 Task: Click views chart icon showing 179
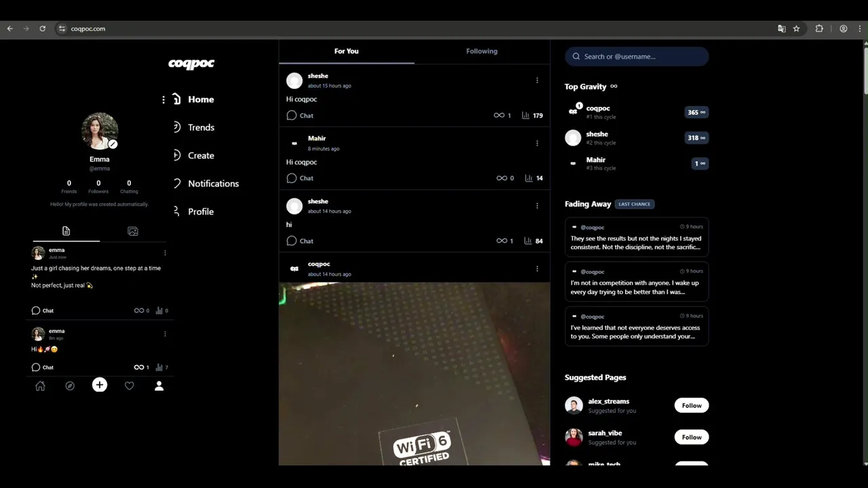click(x=526, y=115)
